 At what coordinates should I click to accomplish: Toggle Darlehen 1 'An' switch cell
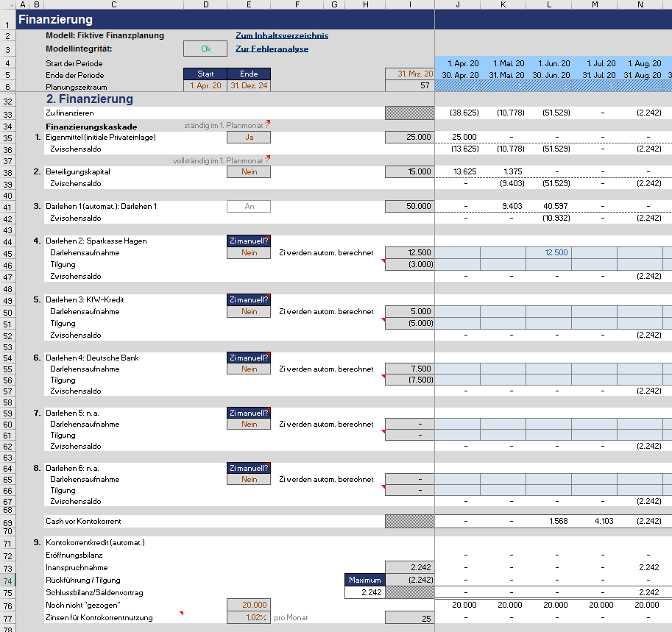[249, 207]
